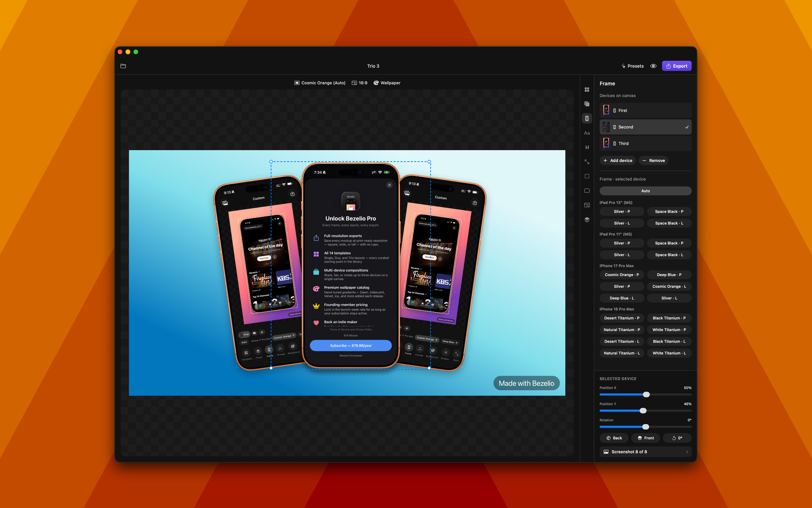The image size is (812, 508).
Task: Choose Cosmic Orange · L frame
Action: [x=669, y=286]
